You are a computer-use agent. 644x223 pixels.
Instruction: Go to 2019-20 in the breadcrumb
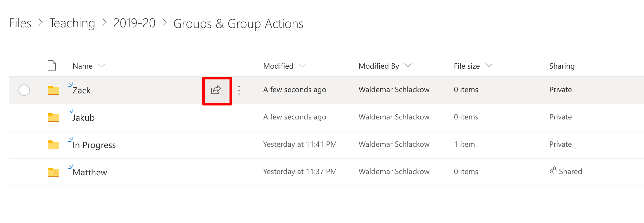pos(134,23)
